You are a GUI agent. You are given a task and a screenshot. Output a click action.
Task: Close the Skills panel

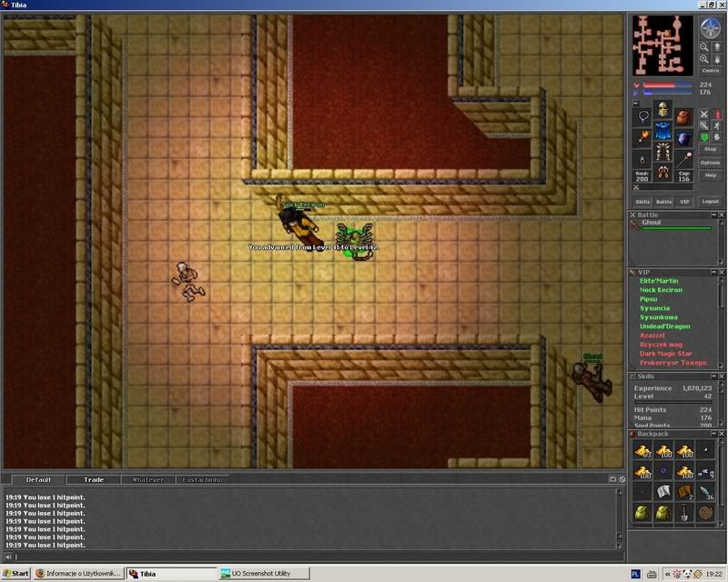point(722,376)
